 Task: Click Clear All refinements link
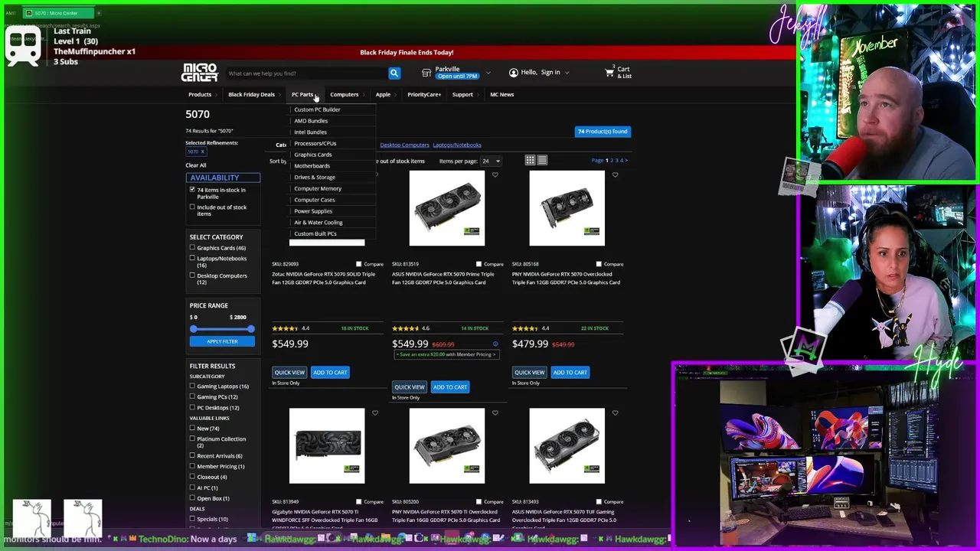point(196,165)
